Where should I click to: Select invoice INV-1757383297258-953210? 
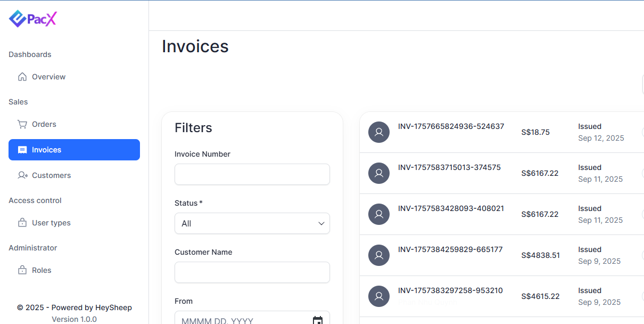[450, 290]
